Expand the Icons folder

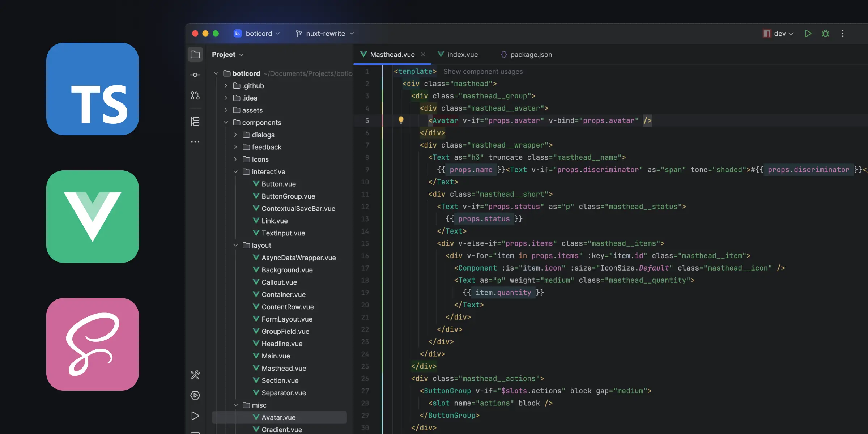235,159
